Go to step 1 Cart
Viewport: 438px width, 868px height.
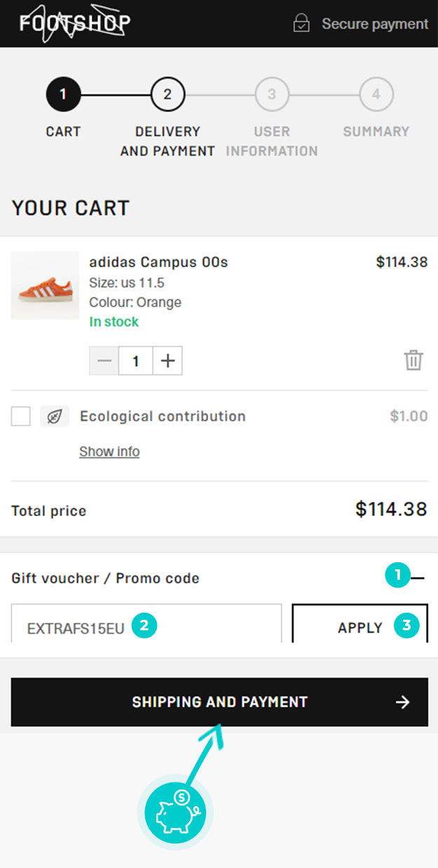click(63, 95)
